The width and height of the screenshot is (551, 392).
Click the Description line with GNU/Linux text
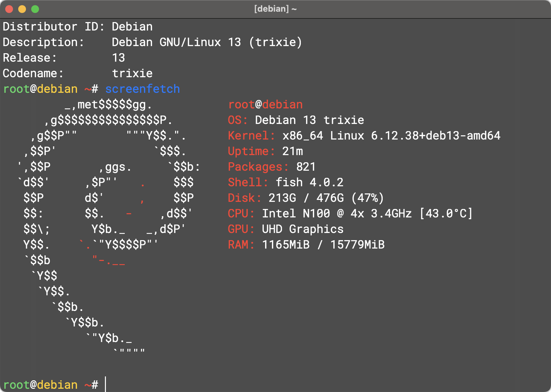(152, 42)
